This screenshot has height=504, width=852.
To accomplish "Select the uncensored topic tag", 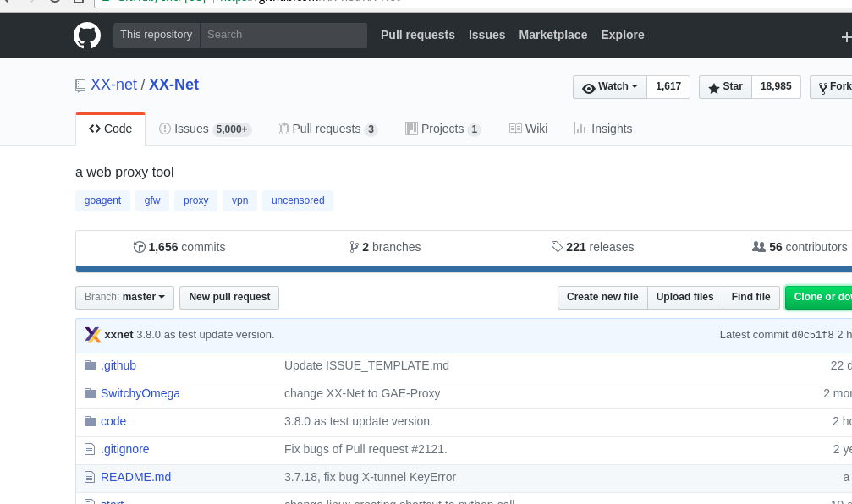I will pyautogui.click(x=298, y=200).
